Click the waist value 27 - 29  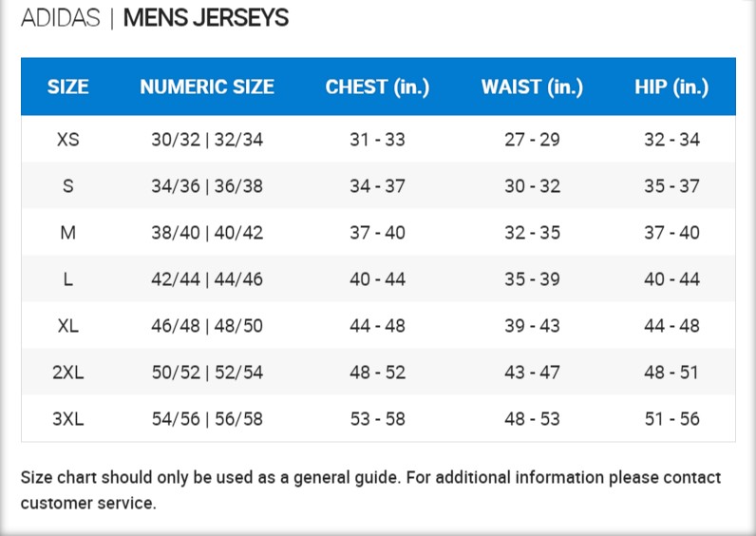pos(532,140)
